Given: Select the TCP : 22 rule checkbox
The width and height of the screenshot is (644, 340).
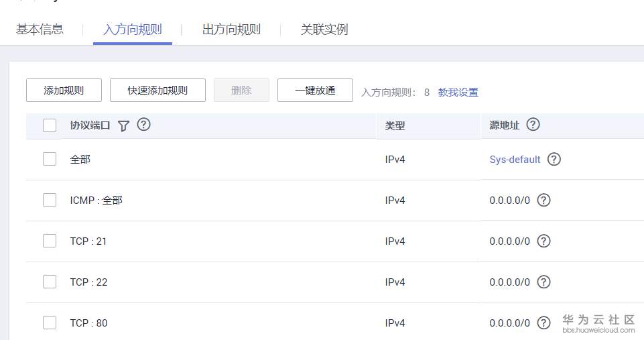Looking at the screenshot, I should [x=50, y=282].
